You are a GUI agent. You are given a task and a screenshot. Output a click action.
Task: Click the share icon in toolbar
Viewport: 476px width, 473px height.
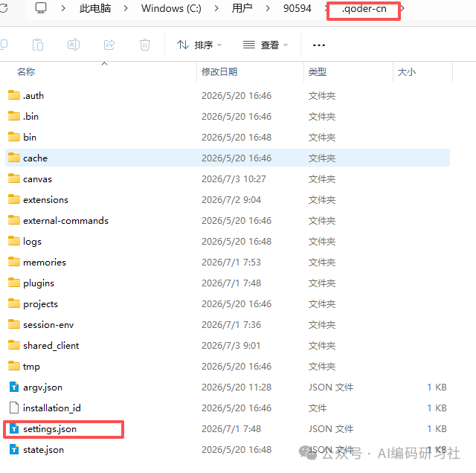pos(109,45)
